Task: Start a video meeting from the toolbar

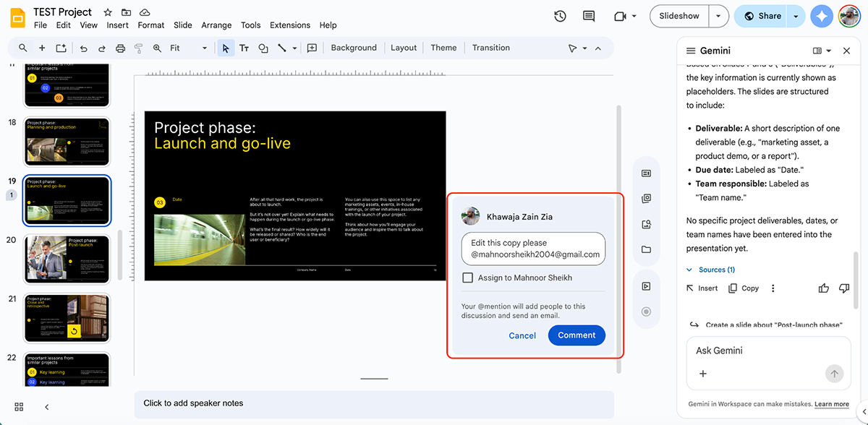Action: click(x=620, y=16)
